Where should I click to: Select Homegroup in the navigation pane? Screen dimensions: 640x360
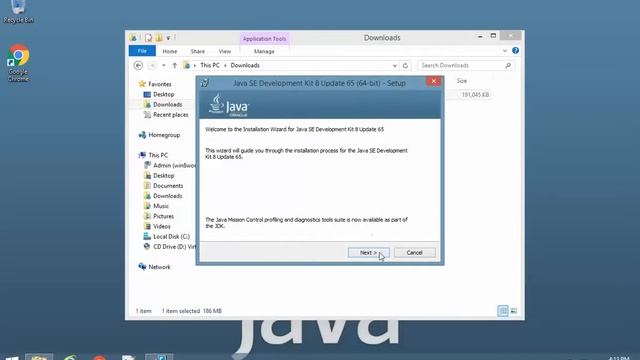(164, 135)
